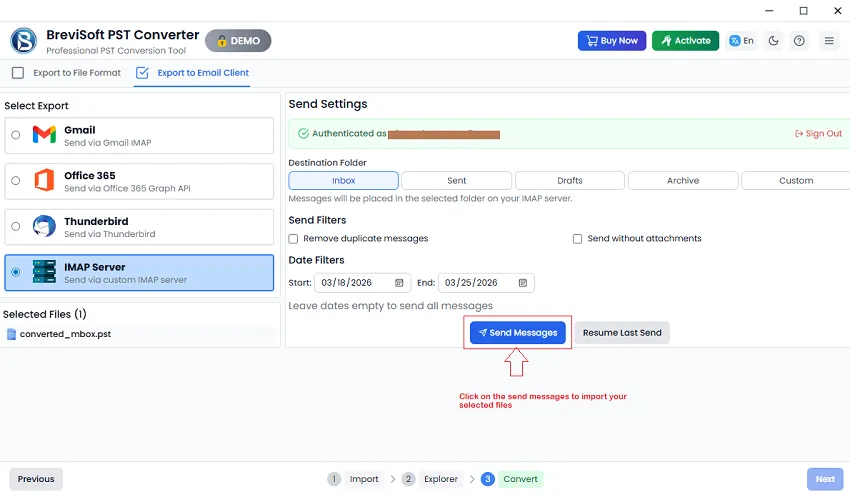Screen dimensions: 850x497
Task: Click the Office 365 logo icon
Action: coord(44,180)
